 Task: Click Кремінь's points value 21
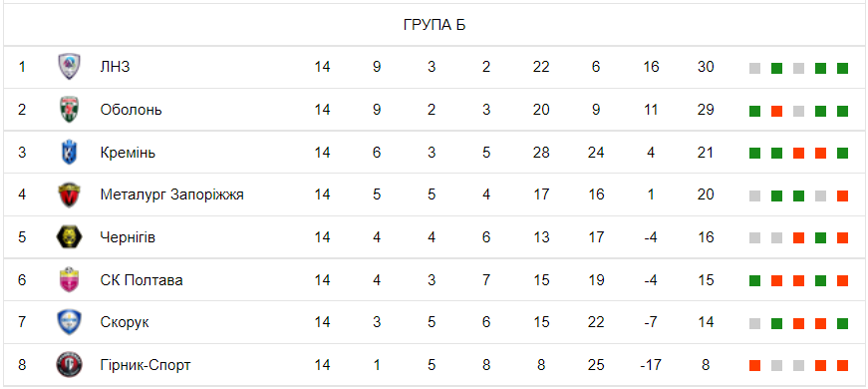pyautogui.click(x=706, y=153)
